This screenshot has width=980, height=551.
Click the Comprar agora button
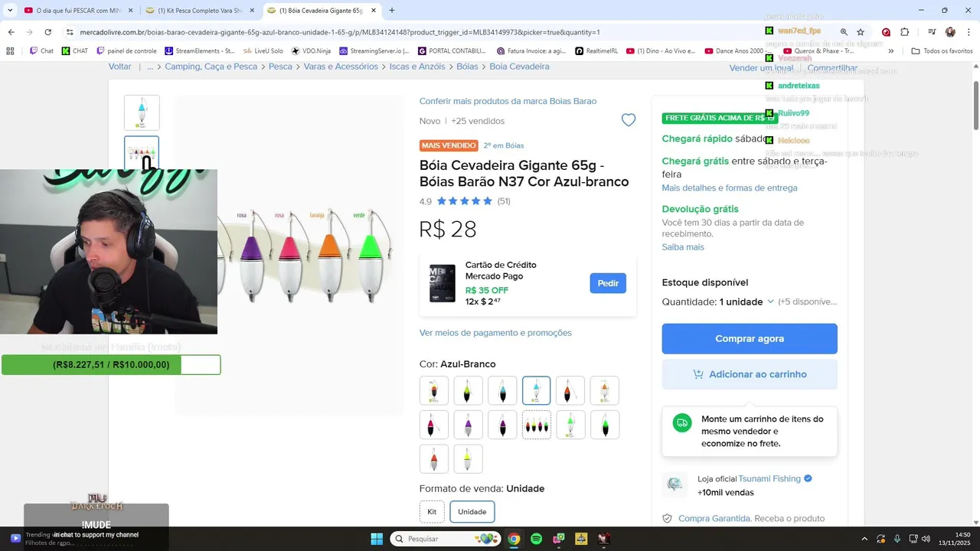pos(750,338)
